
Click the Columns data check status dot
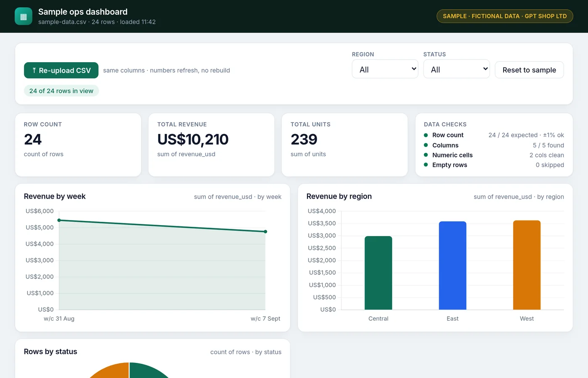click(426, 145)
